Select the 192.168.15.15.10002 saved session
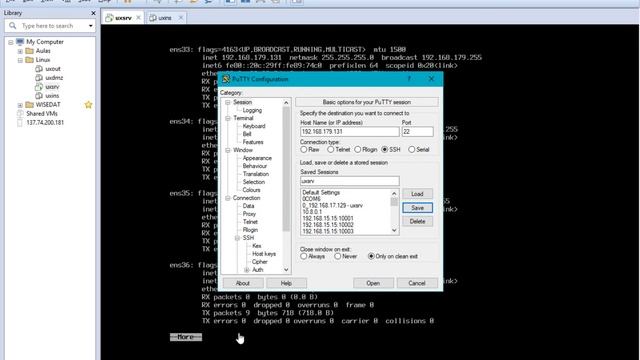The width and height of the screenshot is (640, 360). pyautogui.click(x=328, y=225)
